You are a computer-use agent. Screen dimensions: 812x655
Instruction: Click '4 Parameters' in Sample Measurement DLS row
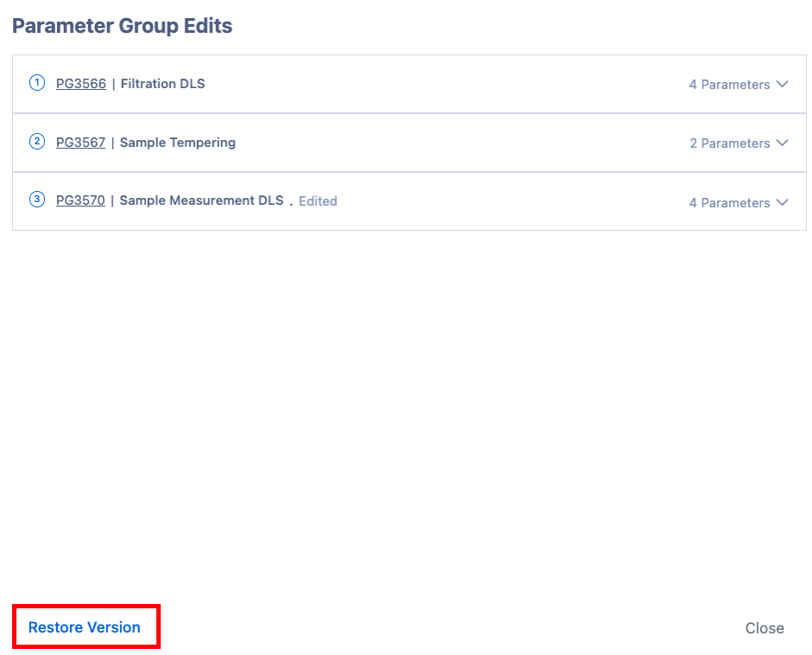729,203
